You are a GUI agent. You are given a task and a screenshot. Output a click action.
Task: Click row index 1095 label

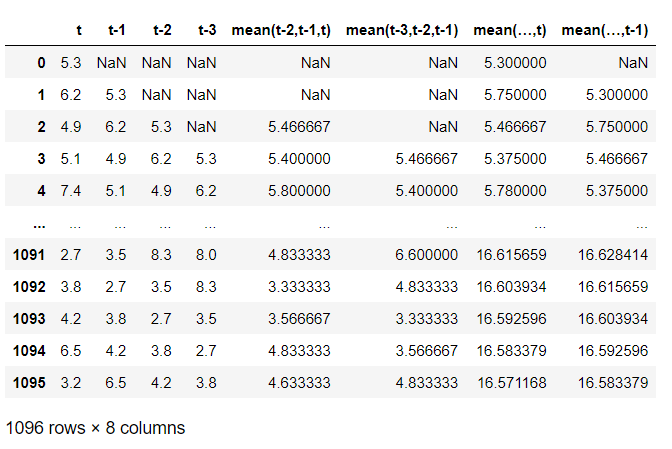coord(29,381)
